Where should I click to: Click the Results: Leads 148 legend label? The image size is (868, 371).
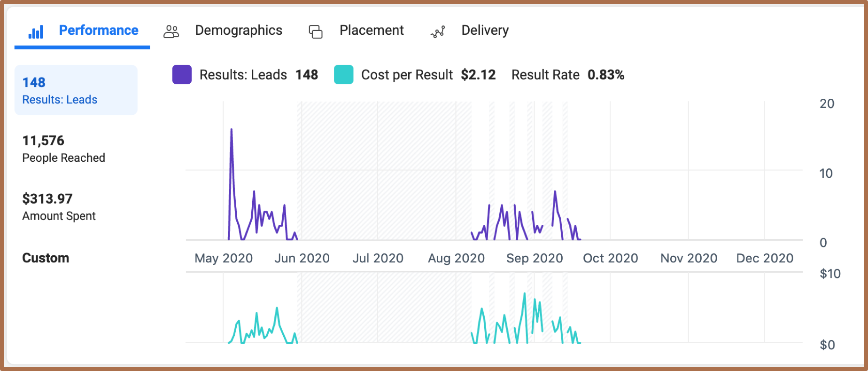click(x=259, y=75)
